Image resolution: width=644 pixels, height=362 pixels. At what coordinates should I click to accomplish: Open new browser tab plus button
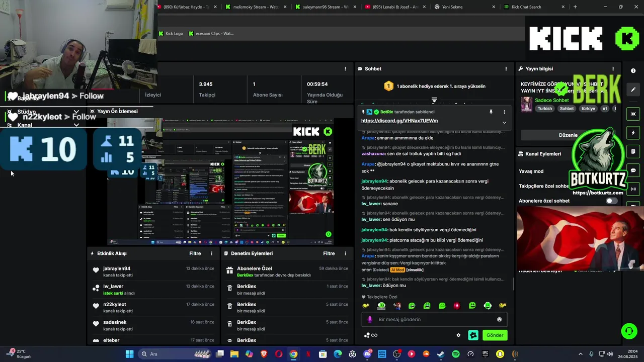pyautogui.click(x=575, y=7)
